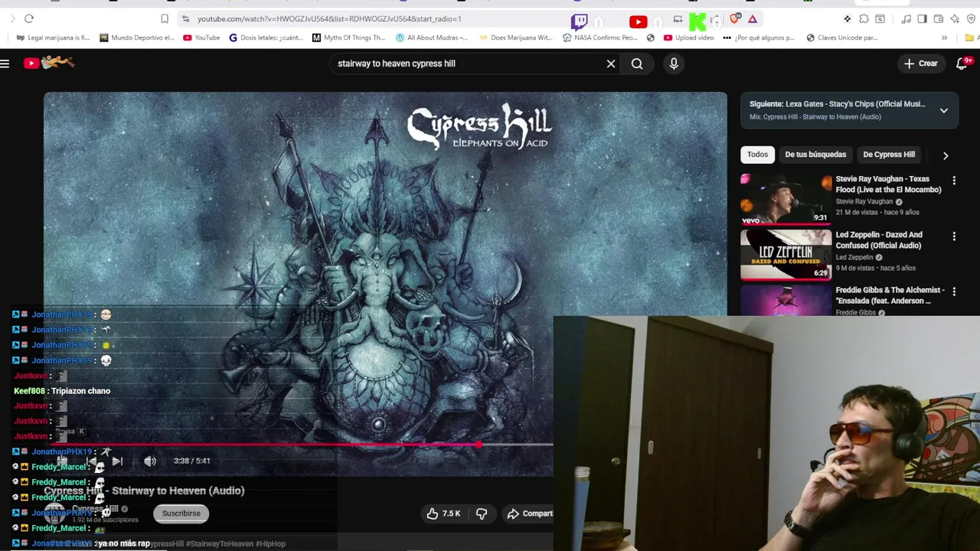Viewport: 980px width, 551px height.
Task: Open Upload video bookmark
Action: 688,37
